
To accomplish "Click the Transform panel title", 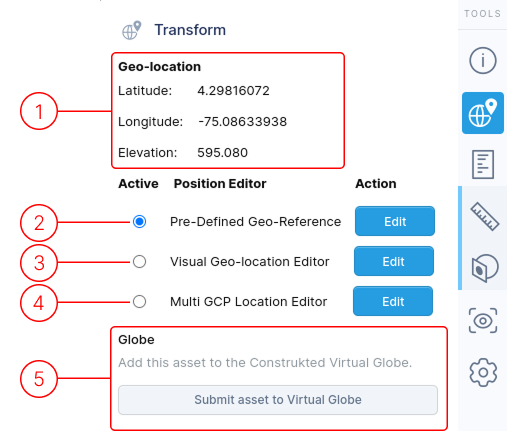I will click(190, 30).
